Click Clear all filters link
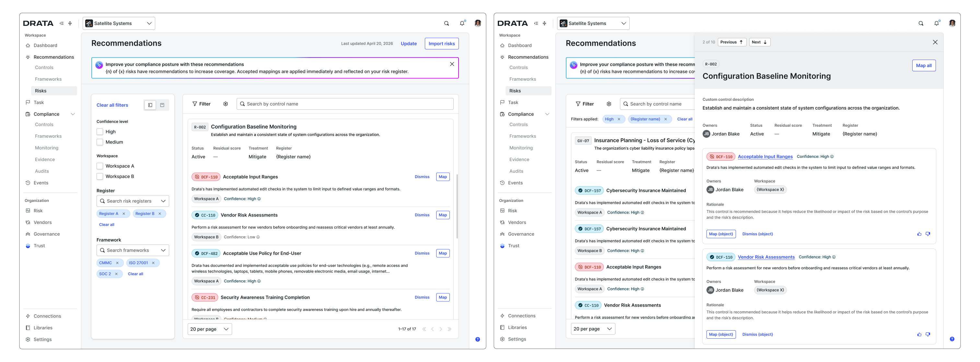The height and width of the screenshot is (362, 980). click(112, 105)
